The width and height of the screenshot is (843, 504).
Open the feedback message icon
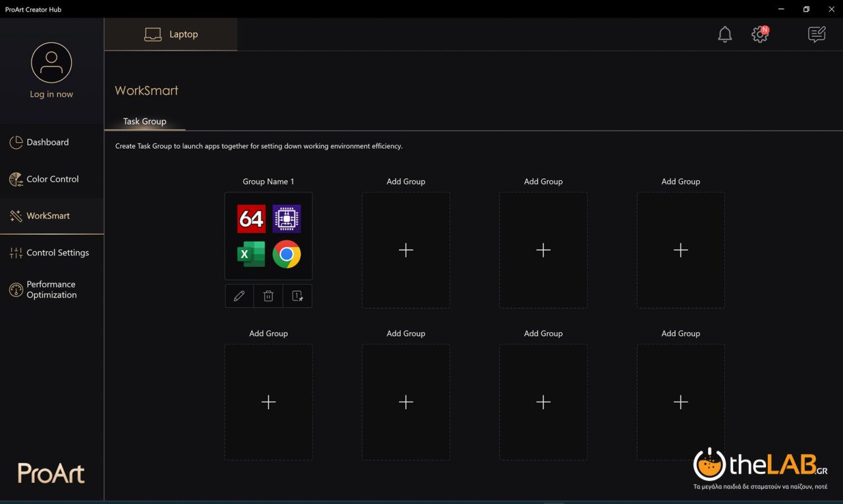click(x=816, y=34)
